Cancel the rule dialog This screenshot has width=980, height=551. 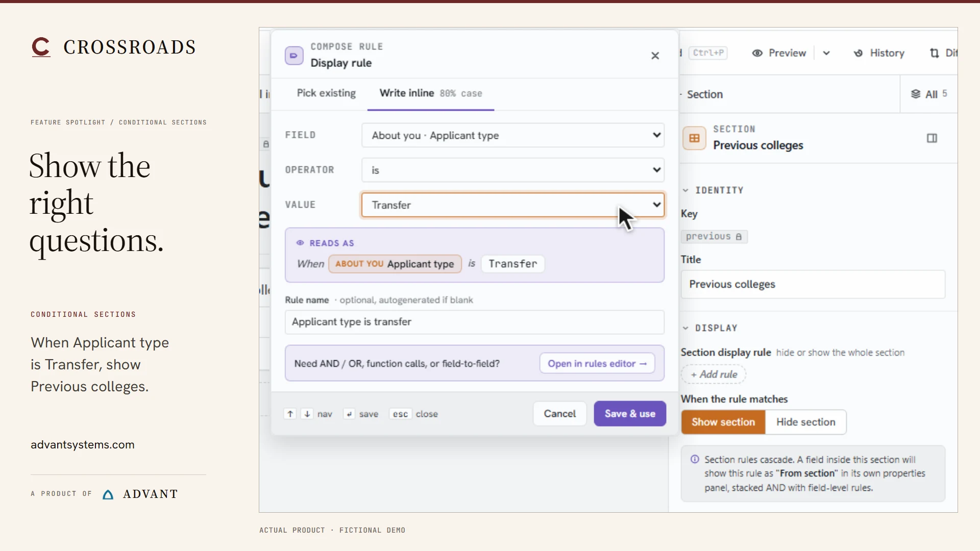pyautogui.click(x=560, y=414)
